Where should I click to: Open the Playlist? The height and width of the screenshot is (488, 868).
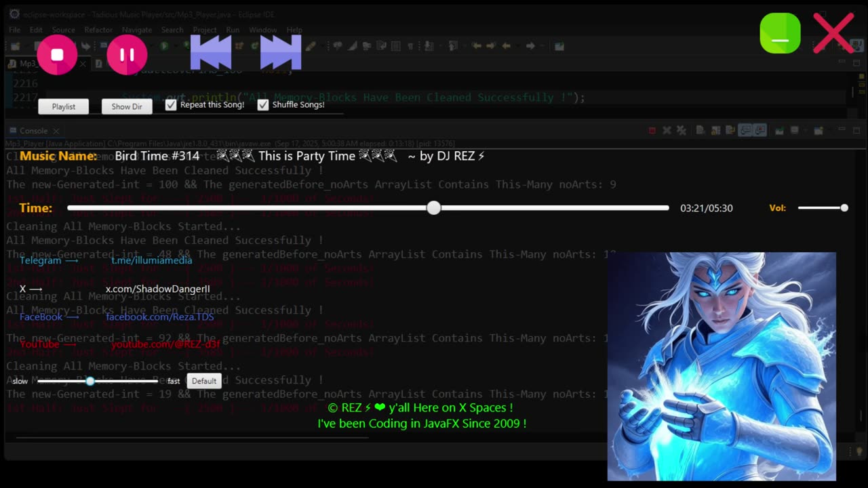[64, 106]
